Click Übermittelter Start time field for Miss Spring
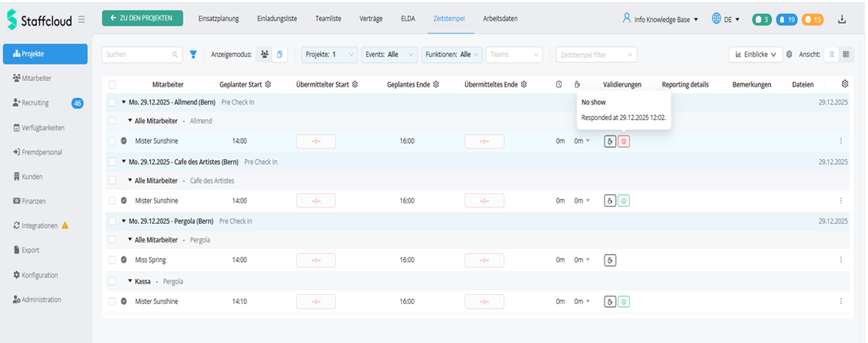 click(x=316, y=260)
